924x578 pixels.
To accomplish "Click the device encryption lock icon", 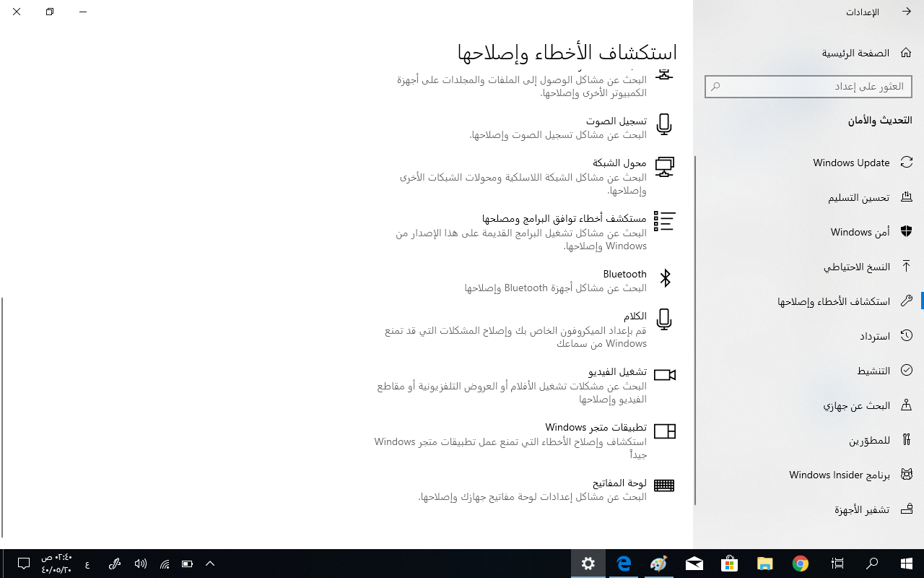I will point(907,509).
